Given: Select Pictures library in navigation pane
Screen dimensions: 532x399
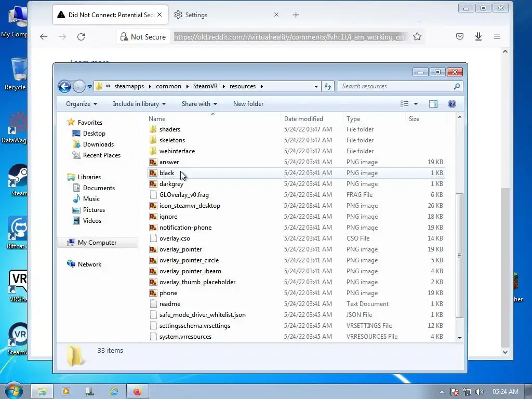Looking at the screenshot, I should [x=94, y=210].
